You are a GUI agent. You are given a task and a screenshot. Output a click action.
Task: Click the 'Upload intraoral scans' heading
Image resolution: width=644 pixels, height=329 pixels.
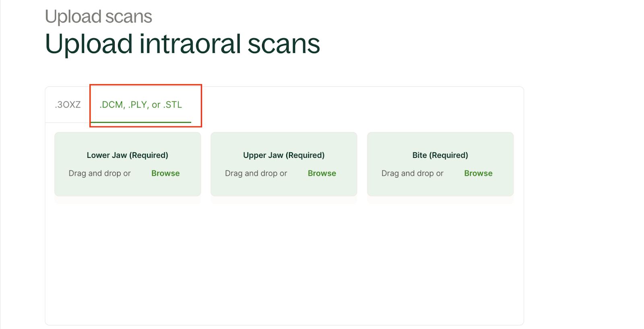pos(182,43)
